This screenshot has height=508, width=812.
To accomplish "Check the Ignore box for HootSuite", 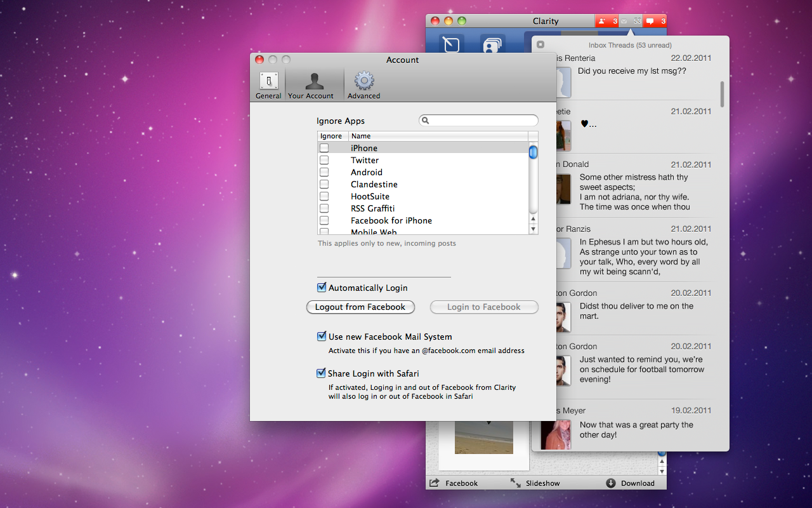I will click(x=324, y=196).
